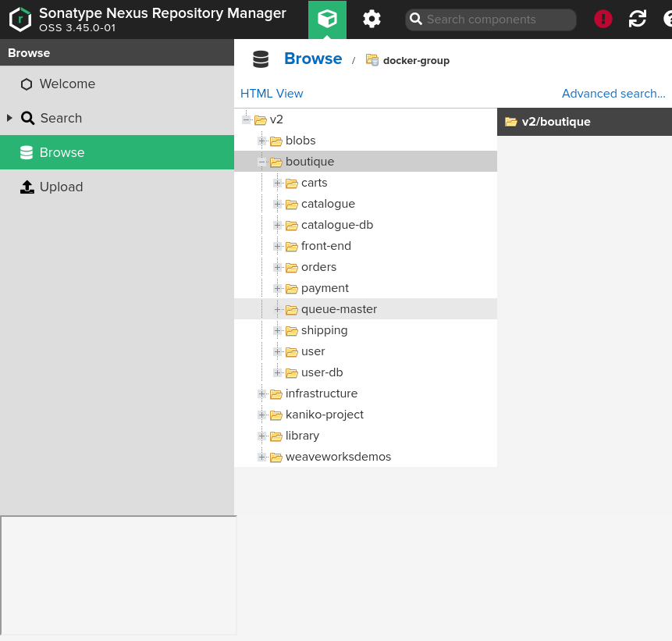Open the Upload menu item

pos(117,187)
